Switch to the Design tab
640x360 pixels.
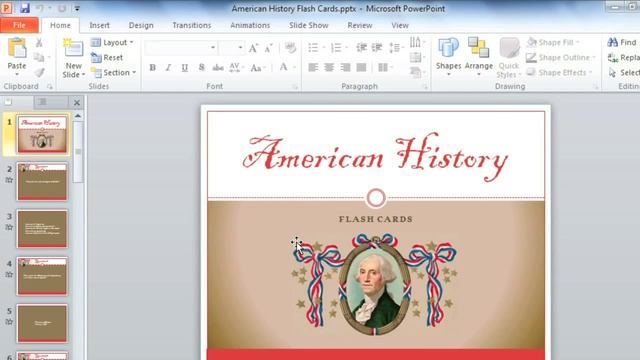pos(141,25)
